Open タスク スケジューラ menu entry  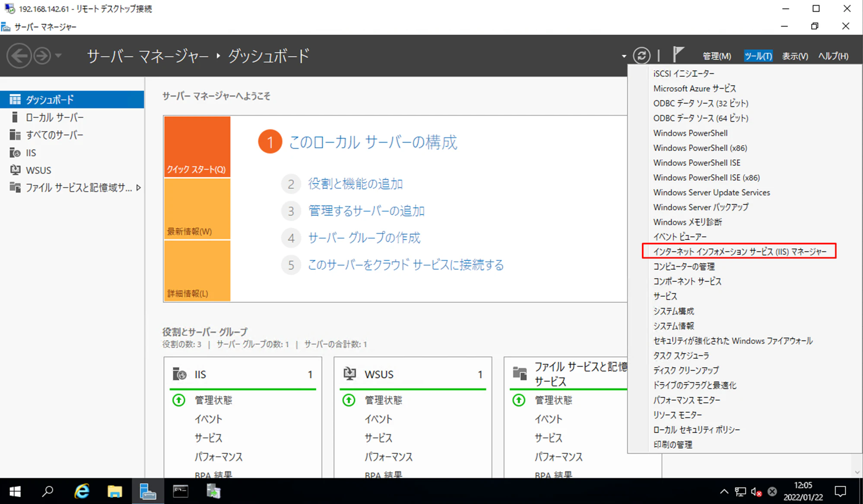[681, 355]
